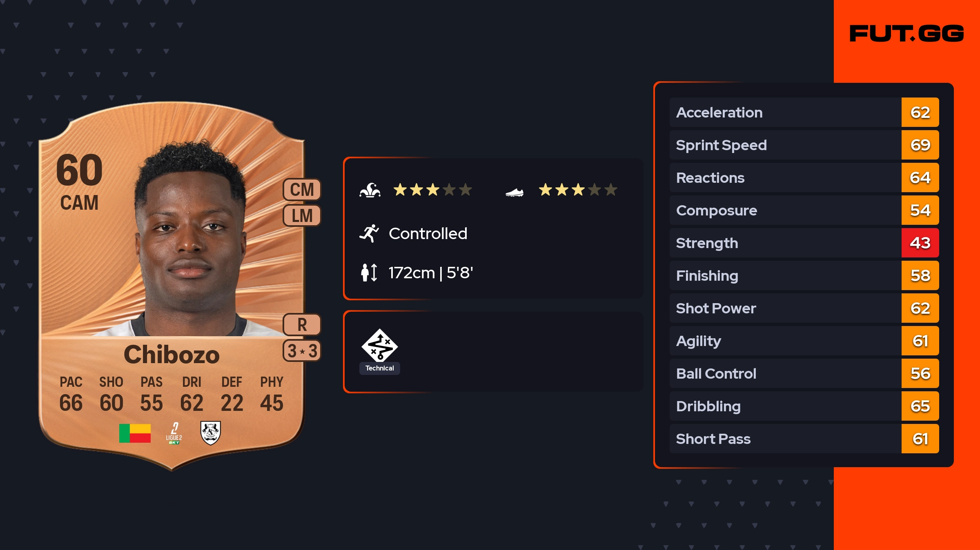Click the Technical label under playstyle
Viewport: 980px width, 550px height.
click(380, 368)
